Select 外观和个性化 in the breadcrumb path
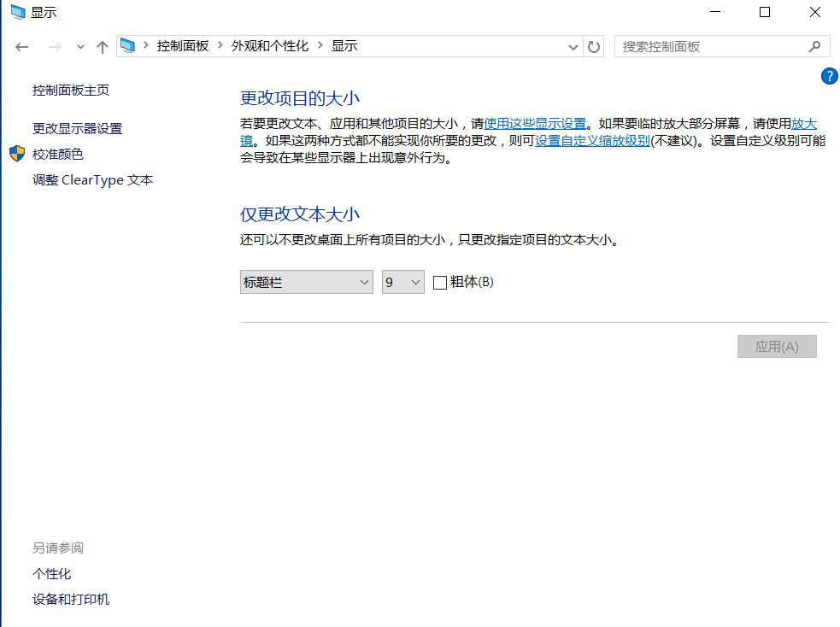 pos(270,46)
